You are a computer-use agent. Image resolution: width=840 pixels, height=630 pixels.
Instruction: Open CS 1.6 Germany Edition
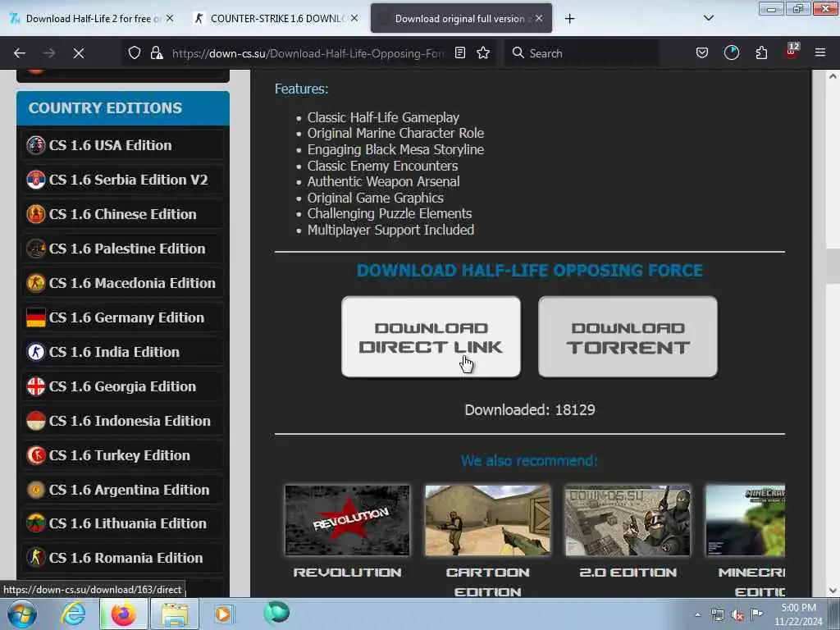pos(123,317)
